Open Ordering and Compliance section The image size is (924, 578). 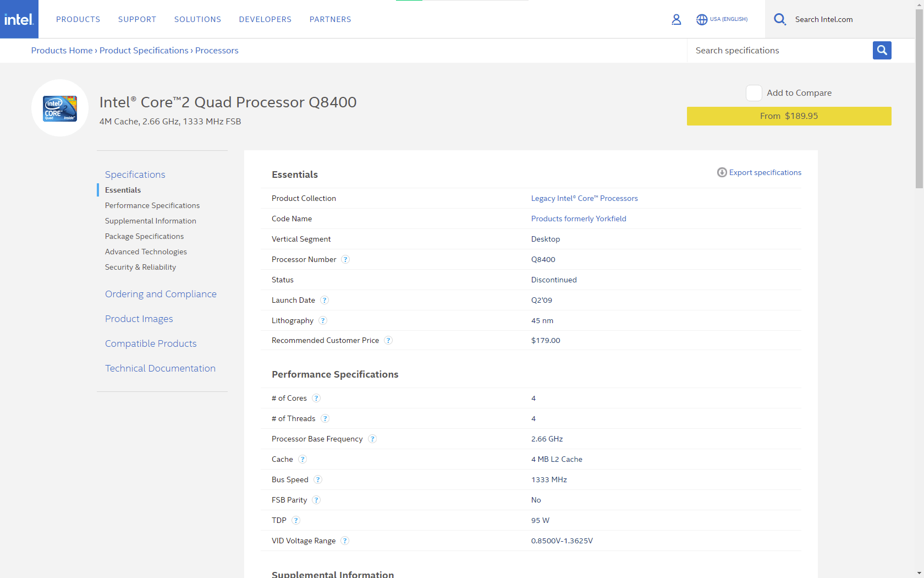161,294
